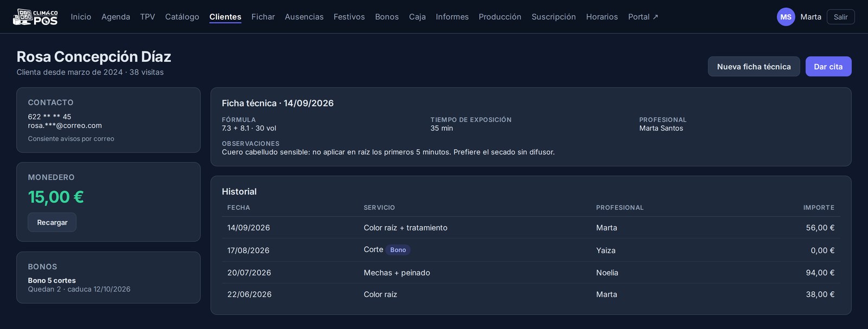868x329 pixels.
Task: Click Mechas + peinado service
Action: (x=397, y=273)
